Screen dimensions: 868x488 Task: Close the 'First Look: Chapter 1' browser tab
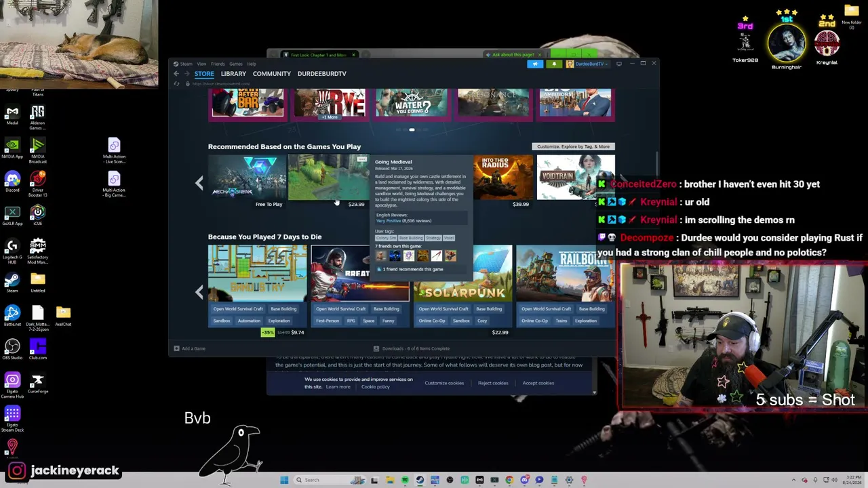[353, 55]
